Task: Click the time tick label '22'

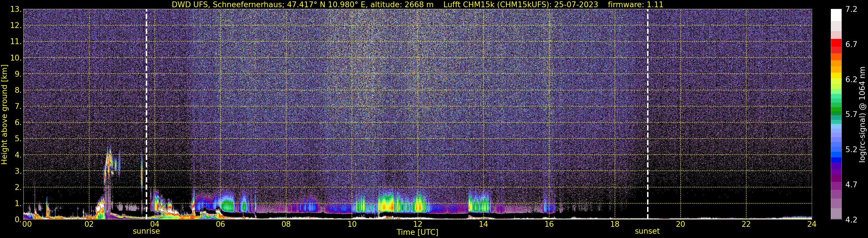Action: (746, 224)
